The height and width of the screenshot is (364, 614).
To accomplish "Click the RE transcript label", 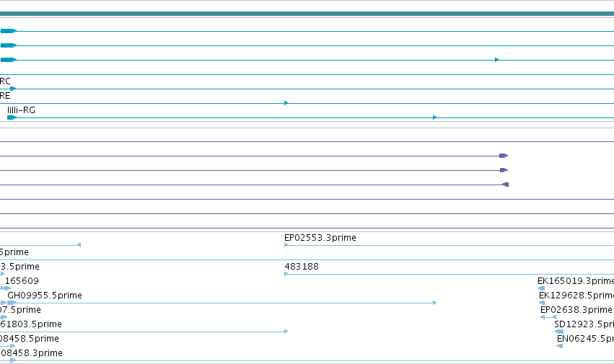I will (x=5, y=96).
